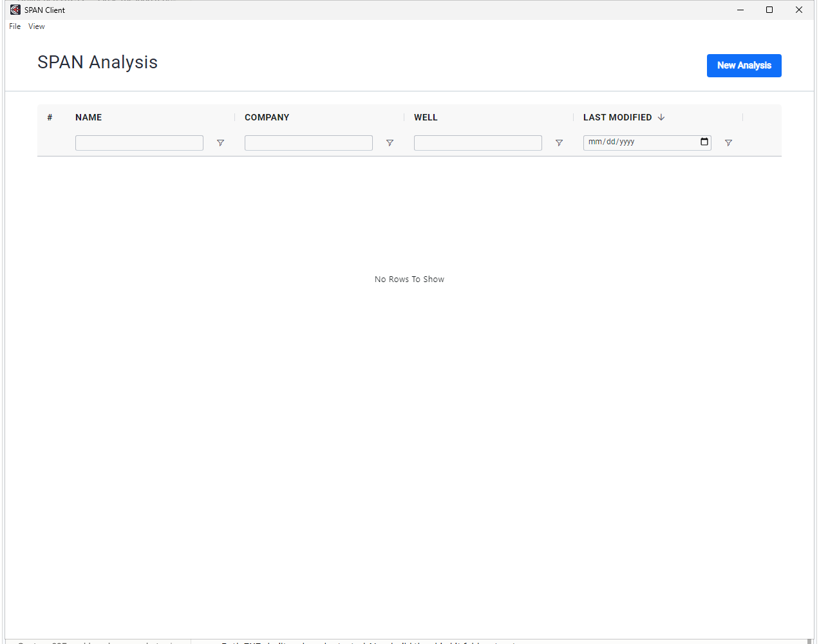Sort by the COMPANY column header

click(x=267, y=117)
